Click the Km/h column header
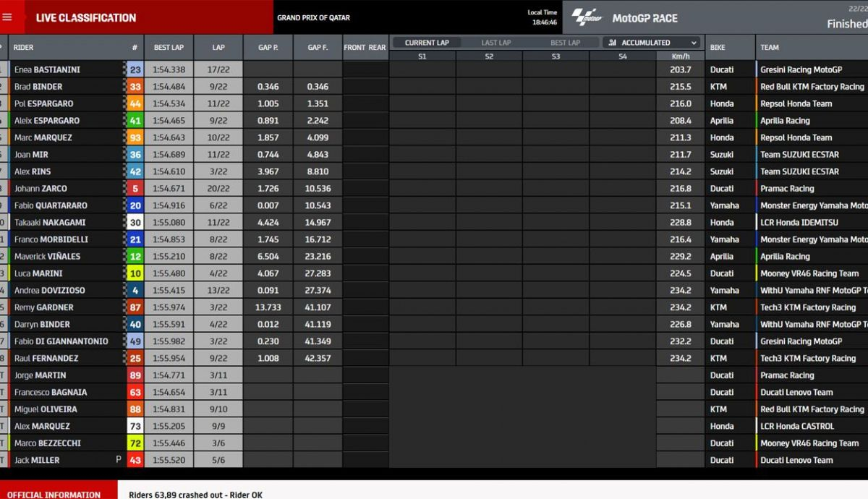The height and width of the screenshot is (499, 868). (681, 56)
